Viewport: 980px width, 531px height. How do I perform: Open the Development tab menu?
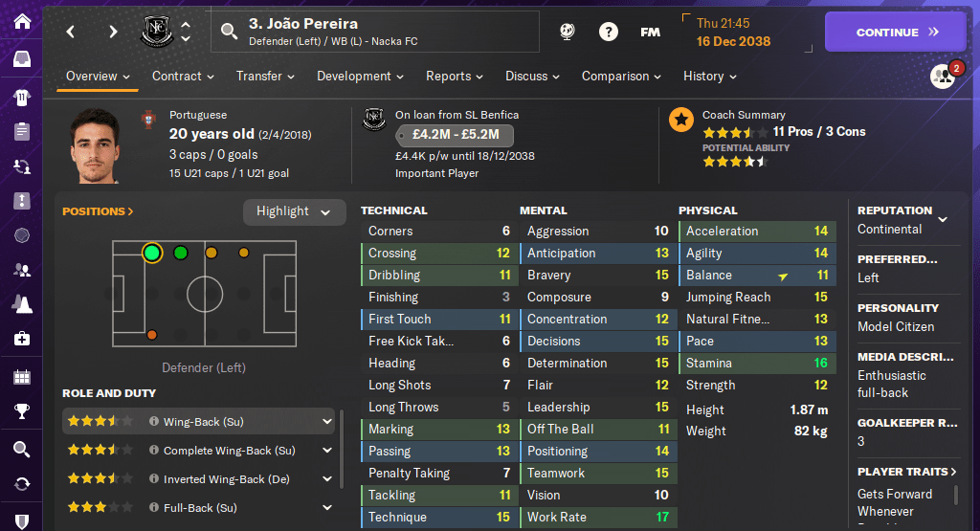point(360,77)
